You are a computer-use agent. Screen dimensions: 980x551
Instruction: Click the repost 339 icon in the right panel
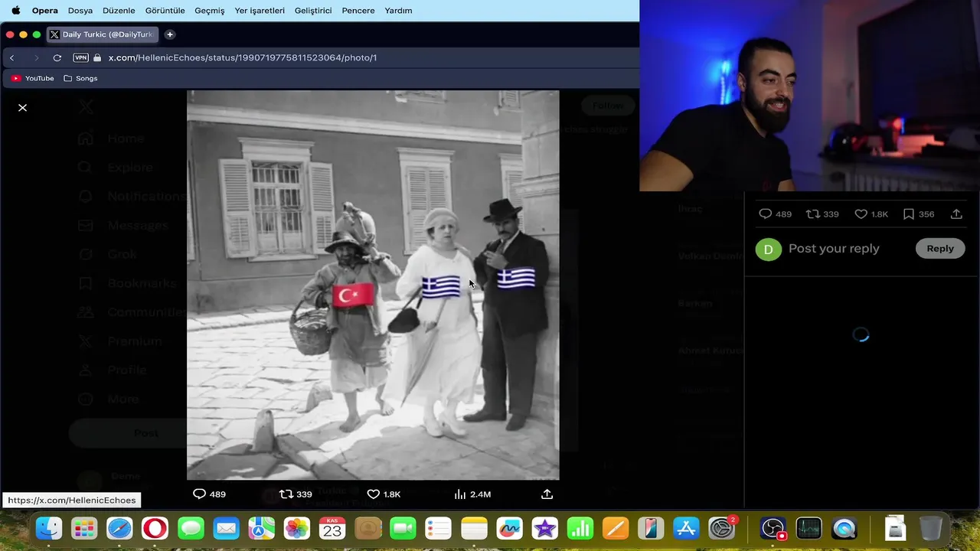[x=822, y=214]
